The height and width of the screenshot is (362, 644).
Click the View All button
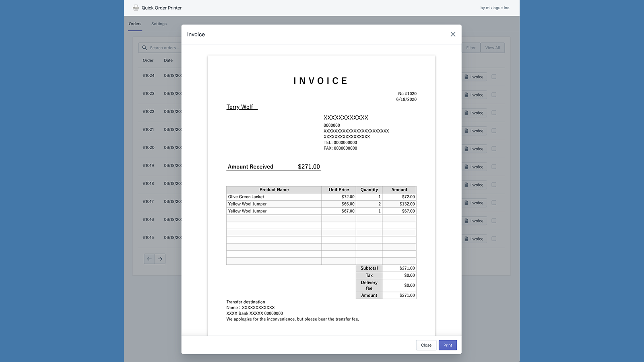pyautogui.click(x=492, y=47)
